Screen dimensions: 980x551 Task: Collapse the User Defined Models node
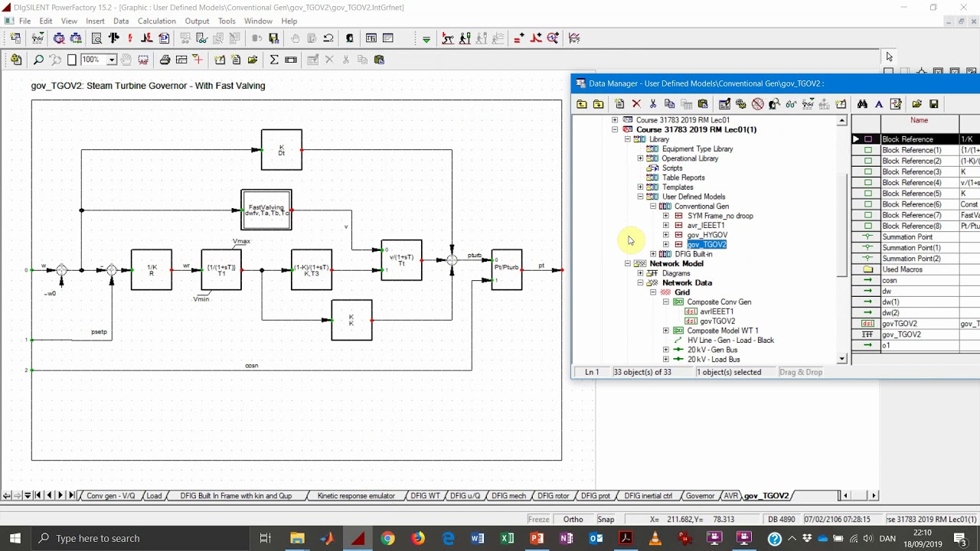click(x=640, y=197)
